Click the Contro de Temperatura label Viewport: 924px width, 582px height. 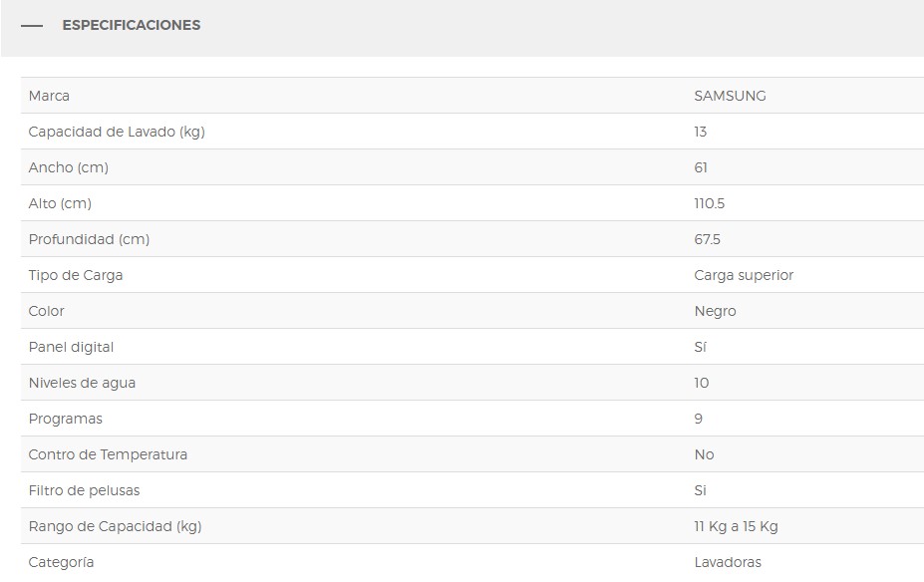point(108,454)
